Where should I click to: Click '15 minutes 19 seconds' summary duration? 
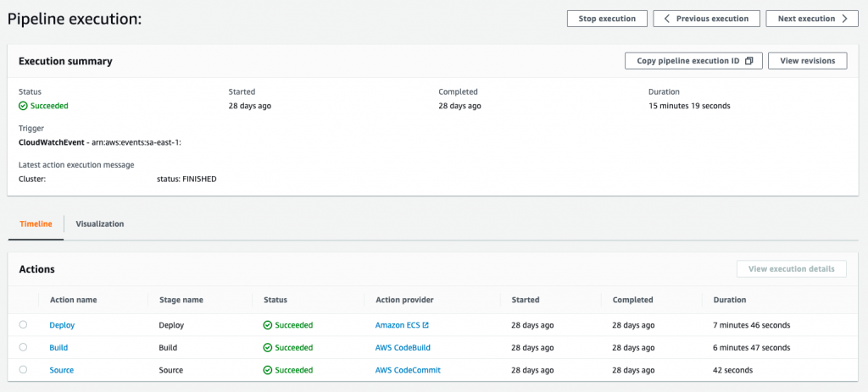689,106
